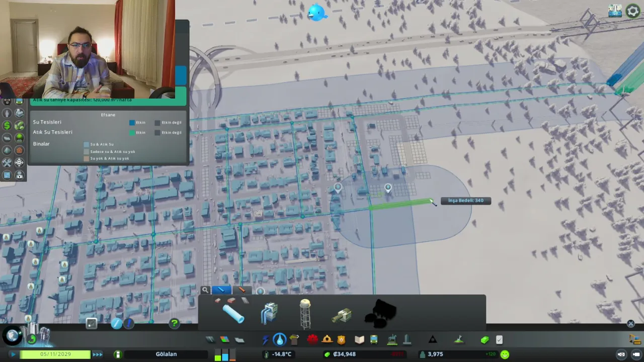Open the Monuments triangle menu
Image resolution: width=644 pixels, height=362 pixels.
[433, 340]
